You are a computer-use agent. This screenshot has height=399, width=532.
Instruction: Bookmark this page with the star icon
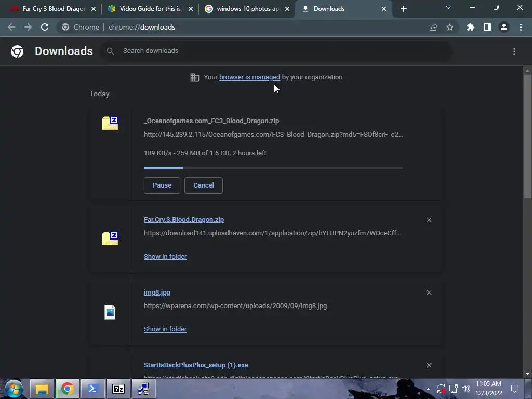click(x=450, y=27)
